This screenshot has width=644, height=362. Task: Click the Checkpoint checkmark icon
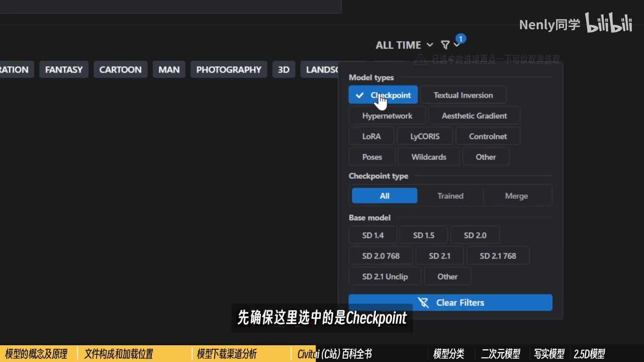click(360, 95)
